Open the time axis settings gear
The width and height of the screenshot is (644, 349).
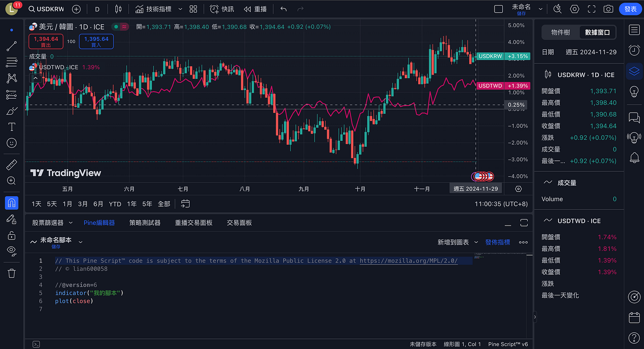(x=518, y=189)
